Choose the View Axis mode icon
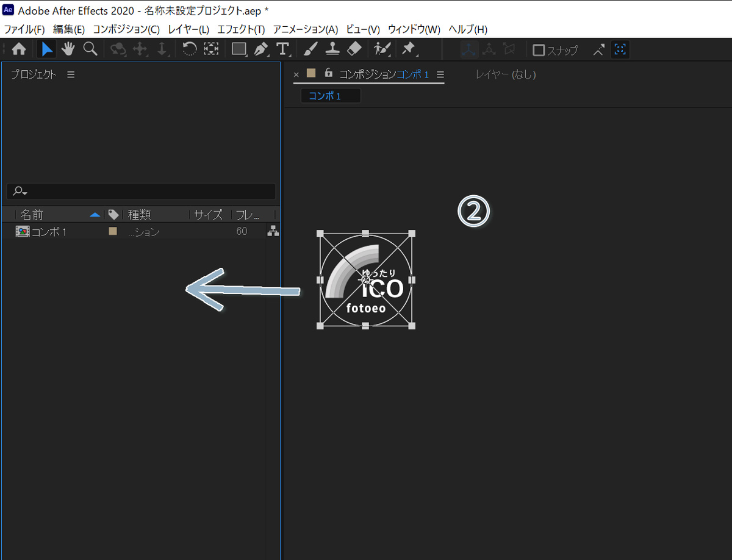This screenshot has width=732, height=560. pos(509,49)
